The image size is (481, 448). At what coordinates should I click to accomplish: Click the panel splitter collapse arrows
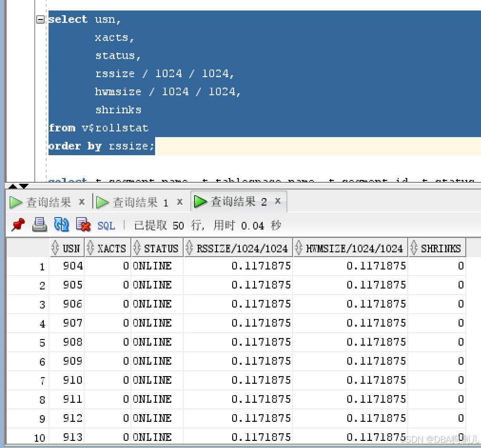coord(19,186)
